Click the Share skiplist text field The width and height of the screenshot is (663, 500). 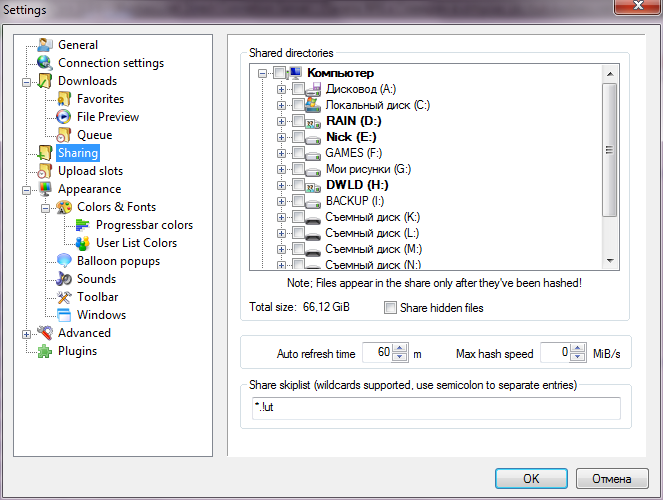point(436,408)
